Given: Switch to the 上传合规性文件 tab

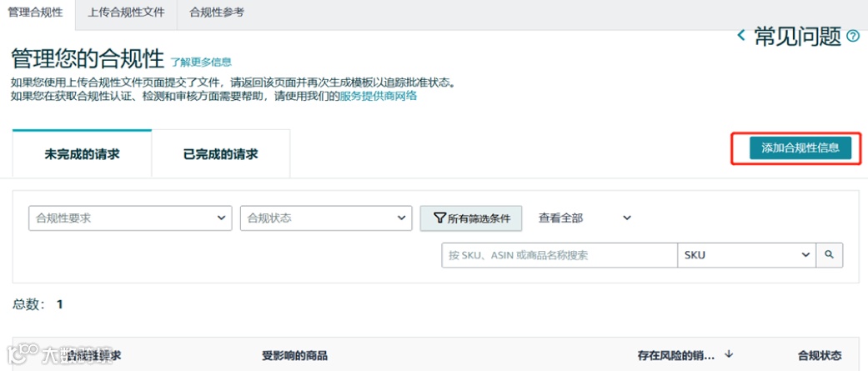Looking at the screenshot, I should pyautogui.click(x=126, y=13).
